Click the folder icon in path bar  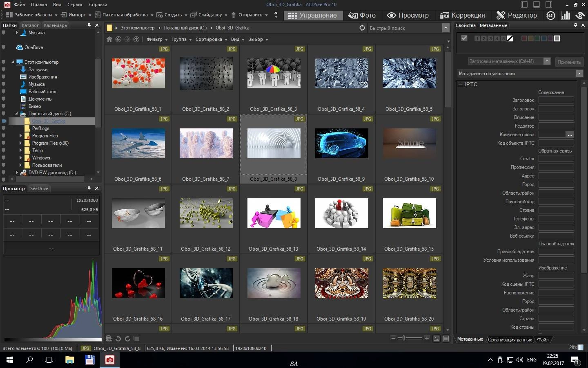click(x=109, y=28)
